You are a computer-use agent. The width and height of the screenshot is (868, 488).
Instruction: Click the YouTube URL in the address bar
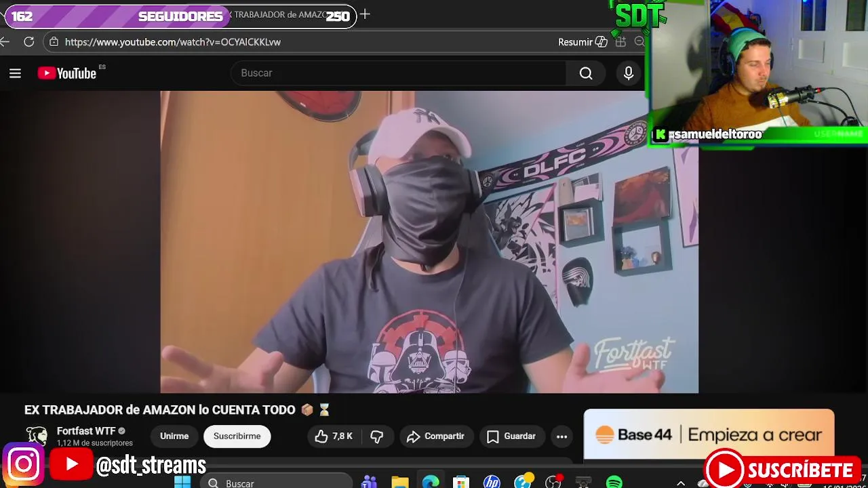(x=173, y=42)
